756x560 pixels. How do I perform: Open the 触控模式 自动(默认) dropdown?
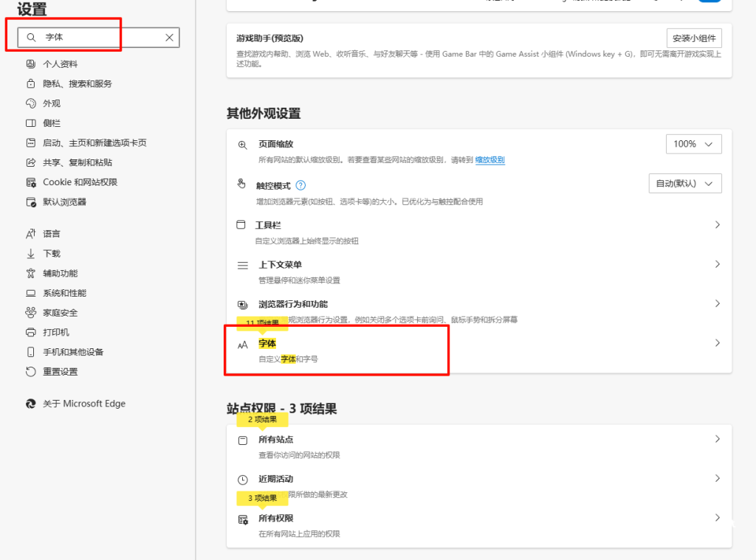coord(684,183)
